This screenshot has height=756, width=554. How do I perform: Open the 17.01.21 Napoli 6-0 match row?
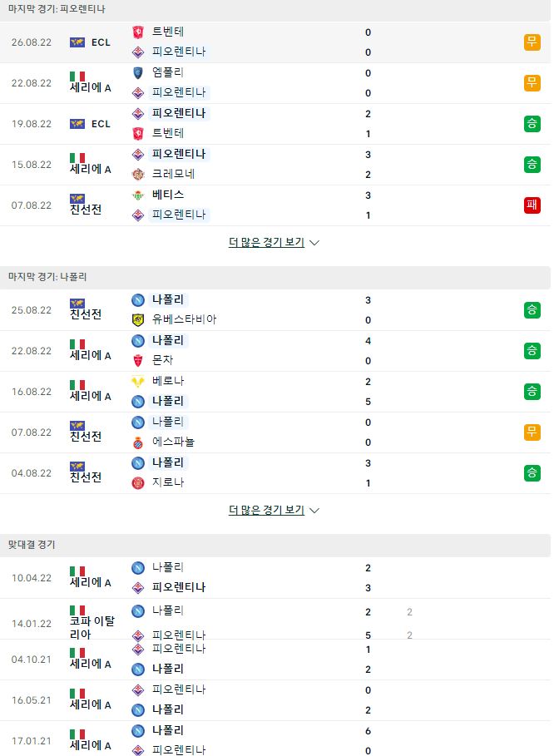click(x=275, y=740)
